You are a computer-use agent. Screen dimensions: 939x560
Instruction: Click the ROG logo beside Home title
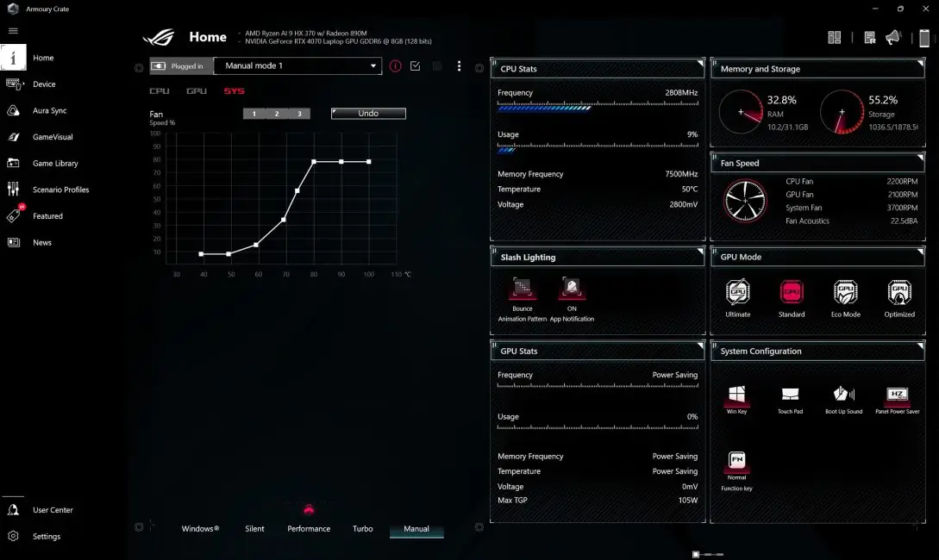159,37
